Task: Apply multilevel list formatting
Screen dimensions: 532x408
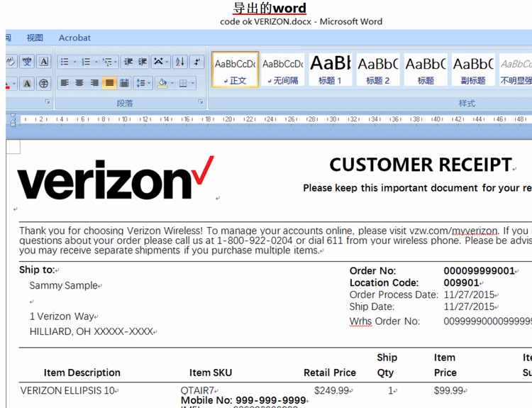Action: (107, 62)
